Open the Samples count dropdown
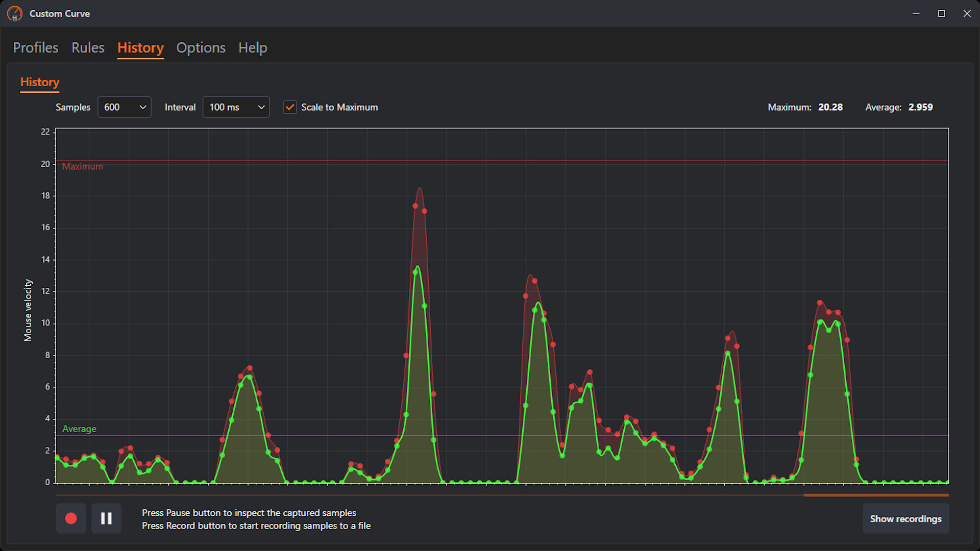 [124, 107]
